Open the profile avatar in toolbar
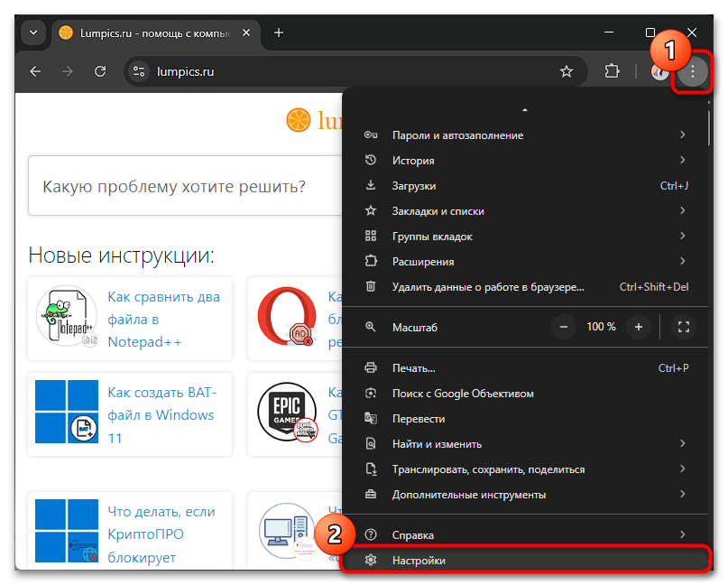 pos(659,71)
